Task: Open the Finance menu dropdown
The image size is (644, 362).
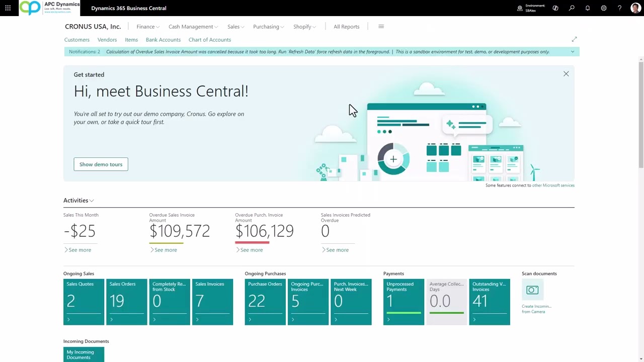Action: click(148, 27)
